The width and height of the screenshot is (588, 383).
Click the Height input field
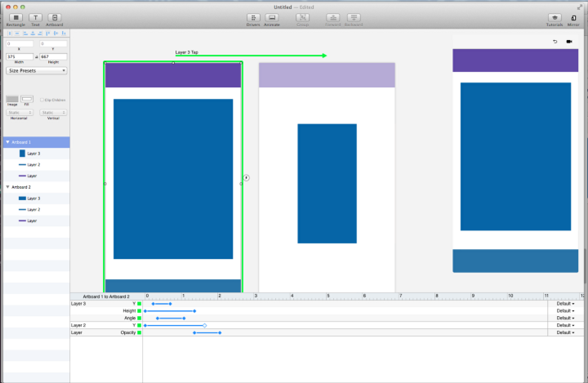pos(53,56)
